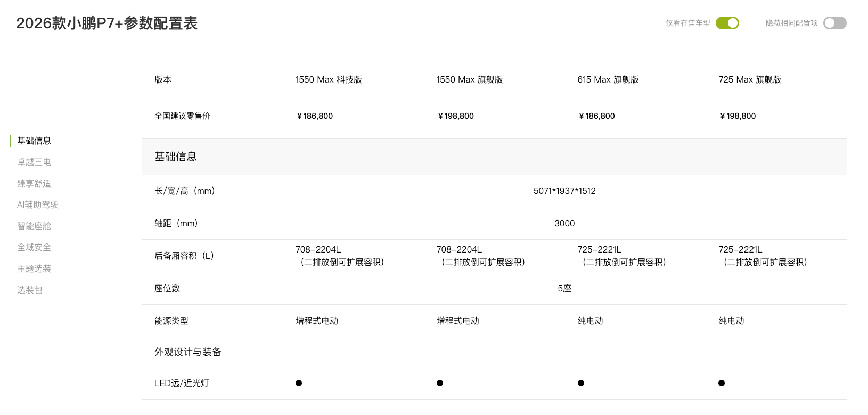868x415 pixels.
Task: Click 615 Max 旗舰版 trunk volume 725-2221L
Action: [x=600, y=249]
